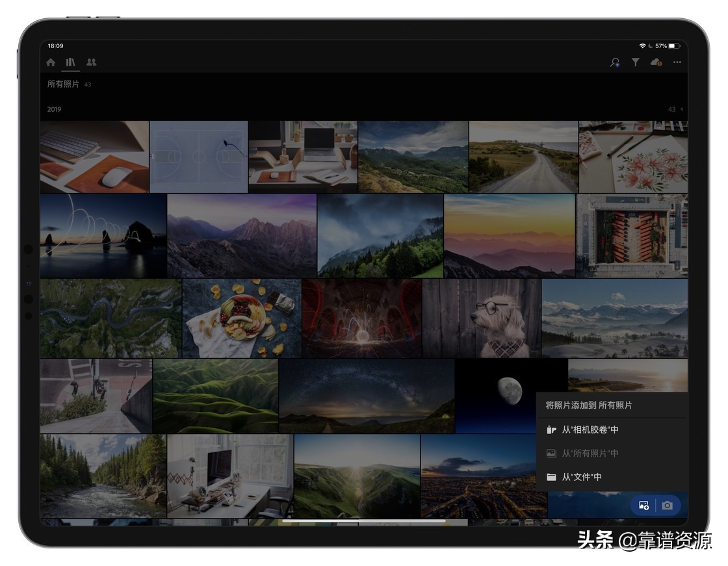Click the 2019 year heading
The height and width of the screenshot is (566, 728).
click(54, 109)
